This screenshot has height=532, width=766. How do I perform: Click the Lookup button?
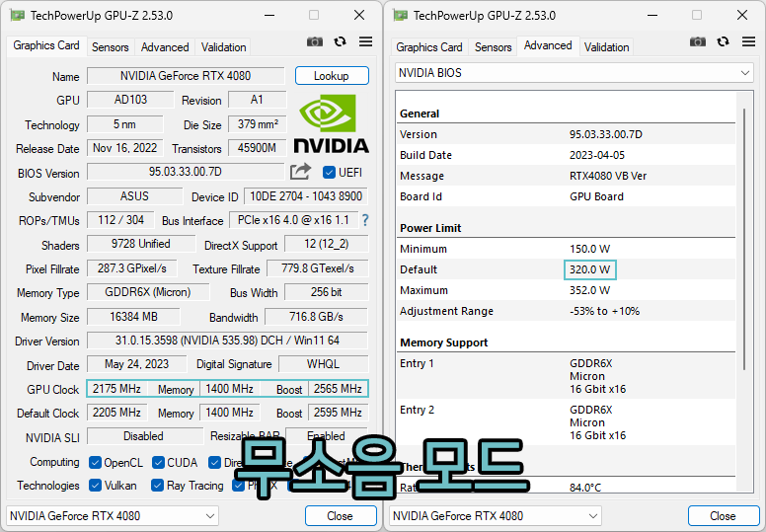332,76
